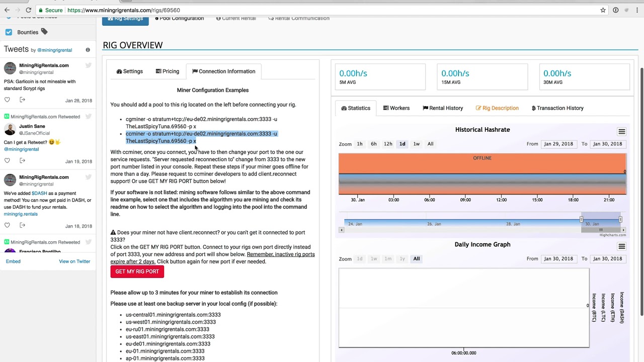Like the DASH payment tweet
The image size is (644, 362).
coord(7,225)
